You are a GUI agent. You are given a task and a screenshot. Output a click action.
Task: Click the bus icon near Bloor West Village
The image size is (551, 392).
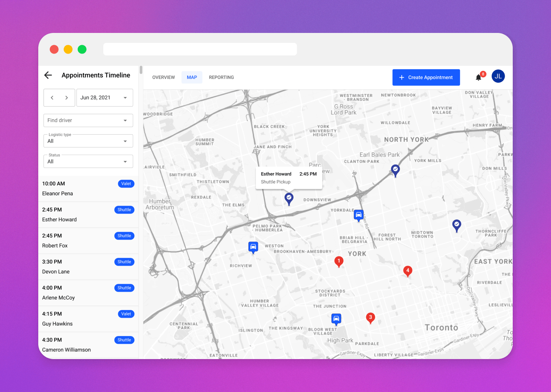[336, 318]
